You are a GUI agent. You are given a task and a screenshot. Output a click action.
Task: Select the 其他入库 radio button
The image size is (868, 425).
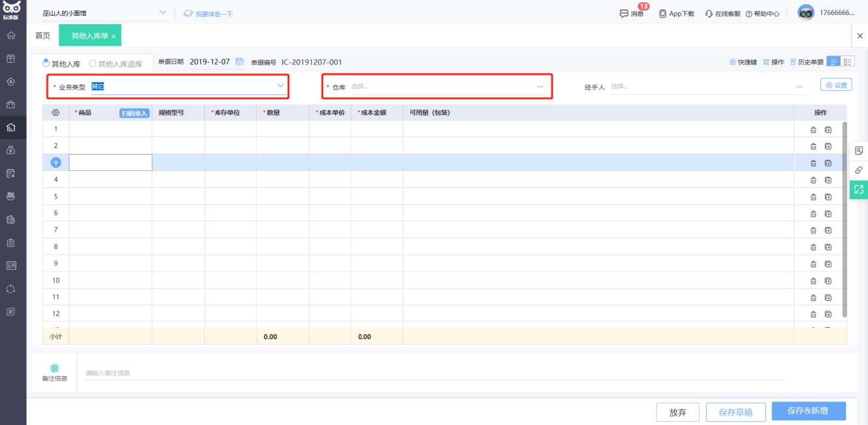click(x=46, y=63)
